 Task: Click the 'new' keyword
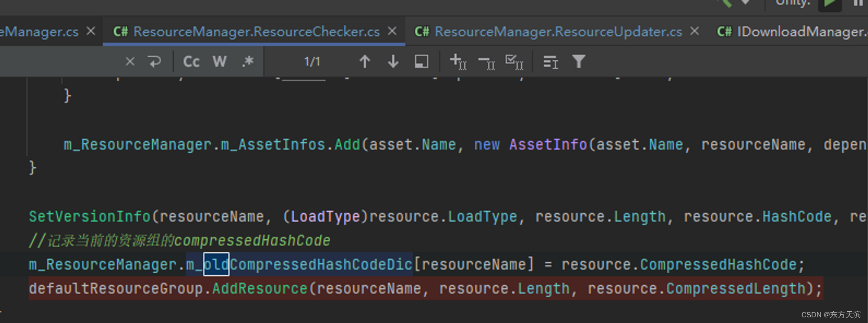coord(487,144)
